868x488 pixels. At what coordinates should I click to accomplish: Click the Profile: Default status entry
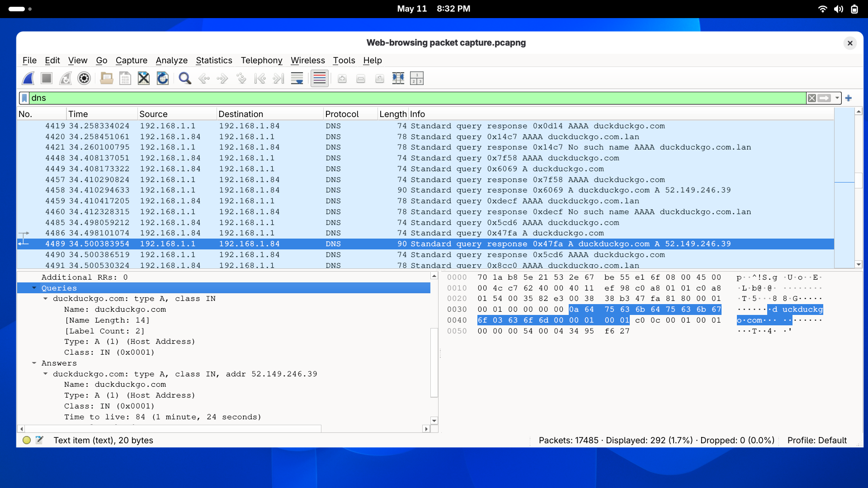[x=817, y=440]
